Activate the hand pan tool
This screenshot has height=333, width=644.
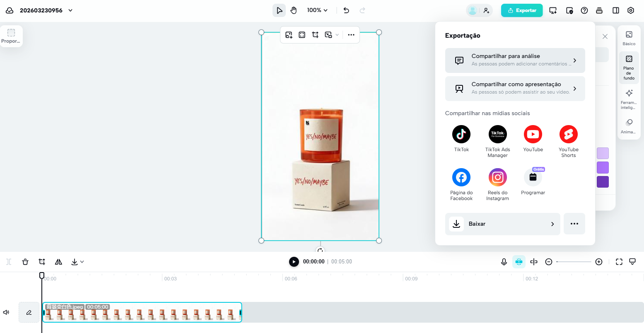pos(294,10)
